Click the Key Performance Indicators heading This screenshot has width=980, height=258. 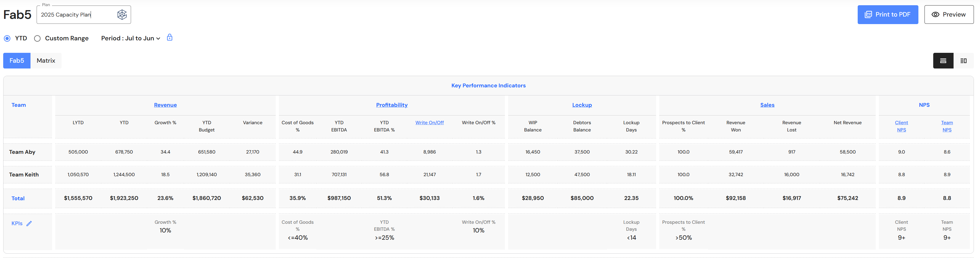pos(488,86)
